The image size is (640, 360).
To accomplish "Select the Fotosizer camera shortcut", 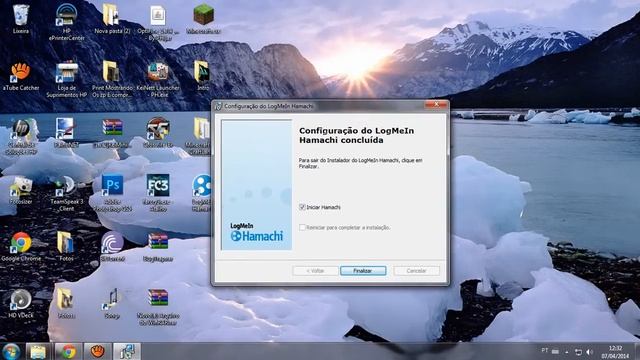I will 20,189.
